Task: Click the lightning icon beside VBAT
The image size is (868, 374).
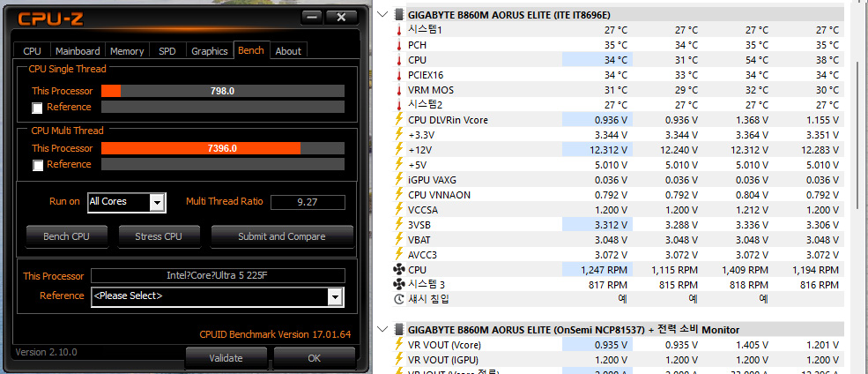Action: click(x=398, y=239)
